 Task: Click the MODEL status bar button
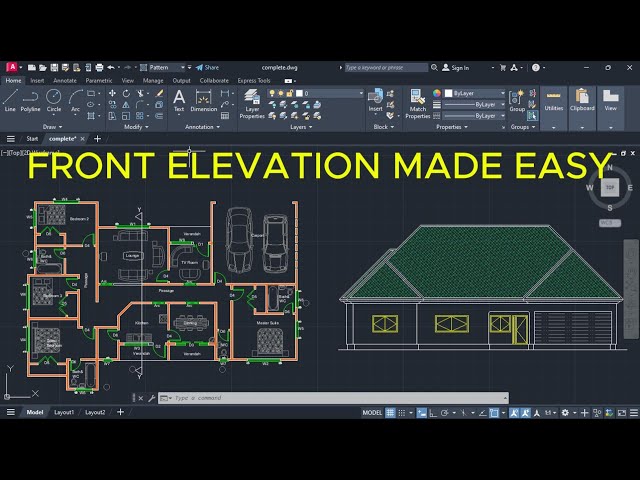tap(372, 413)
